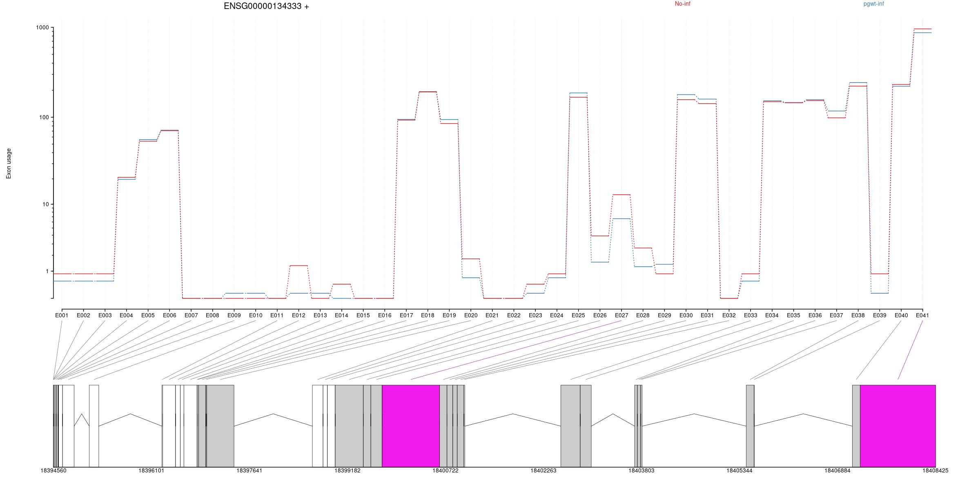Click the blue E026 usage segment

(x=600, y=262)
